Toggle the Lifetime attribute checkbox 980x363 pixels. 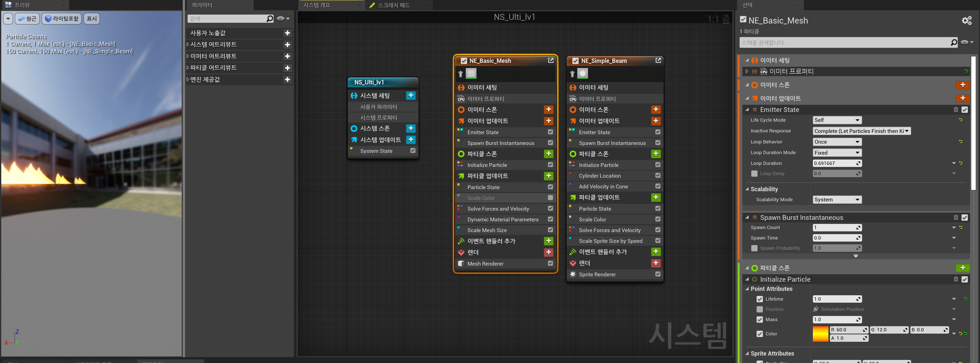click(759, 299)
